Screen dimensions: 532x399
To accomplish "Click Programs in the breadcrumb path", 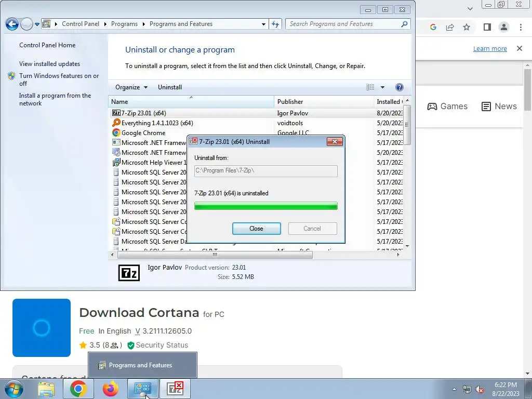I will tap(124, 24).
